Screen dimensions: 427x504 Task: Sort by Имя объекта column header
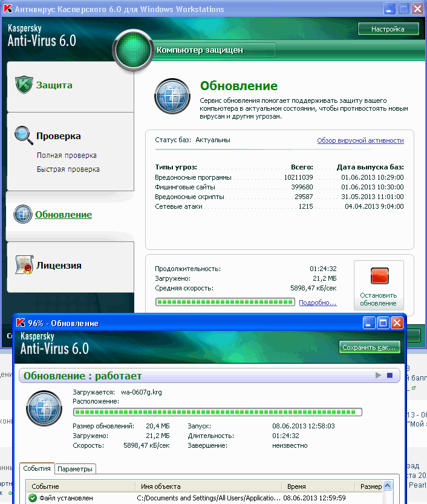click(208, 486)
